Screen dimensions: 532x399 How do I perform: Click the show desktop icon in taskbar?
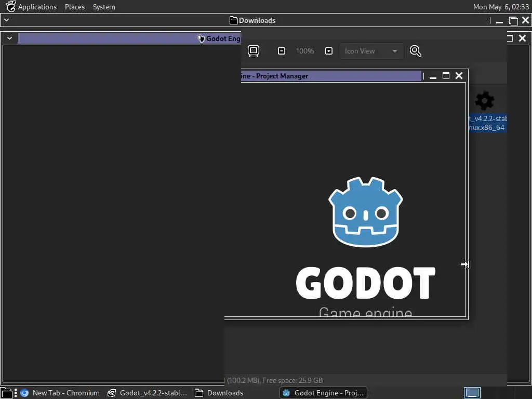tap(6, 393)
